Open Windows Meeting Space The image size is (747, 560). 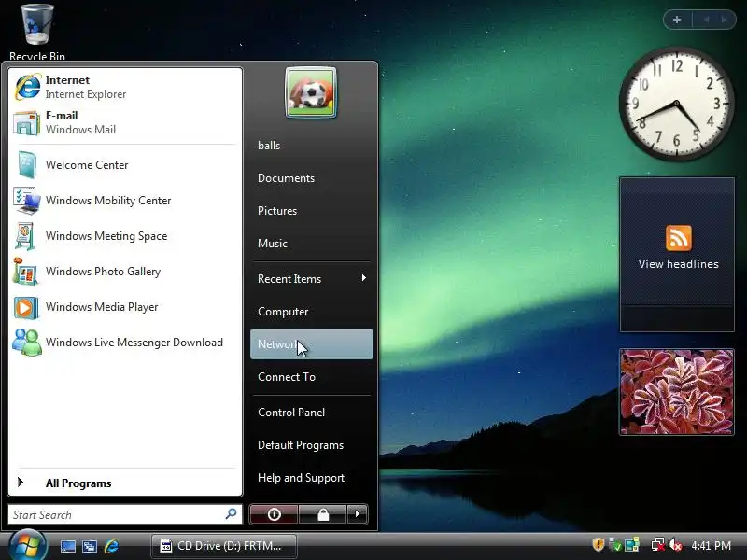click(125, 236)
